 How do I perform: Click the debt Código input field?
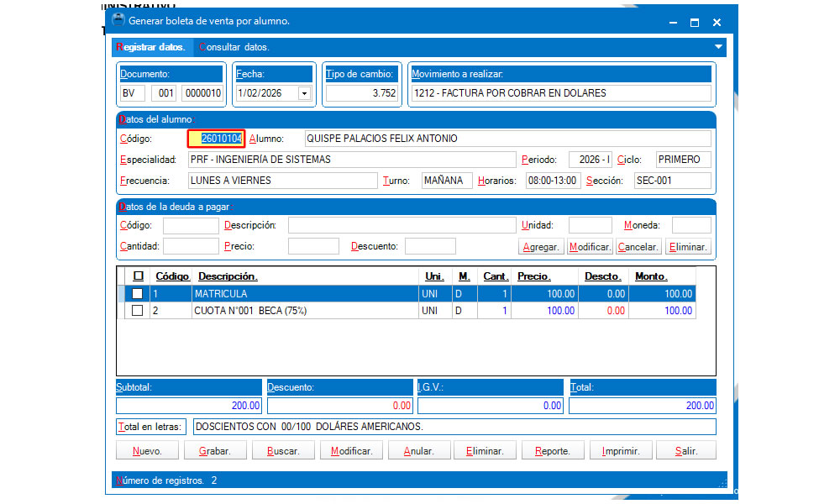coord(191,225)
